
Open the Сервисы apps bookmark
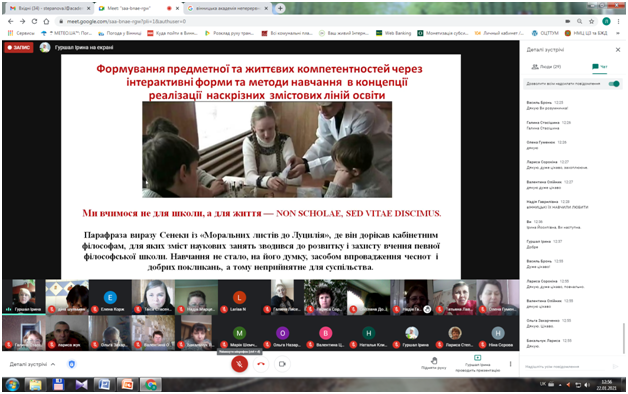[21, 33]
